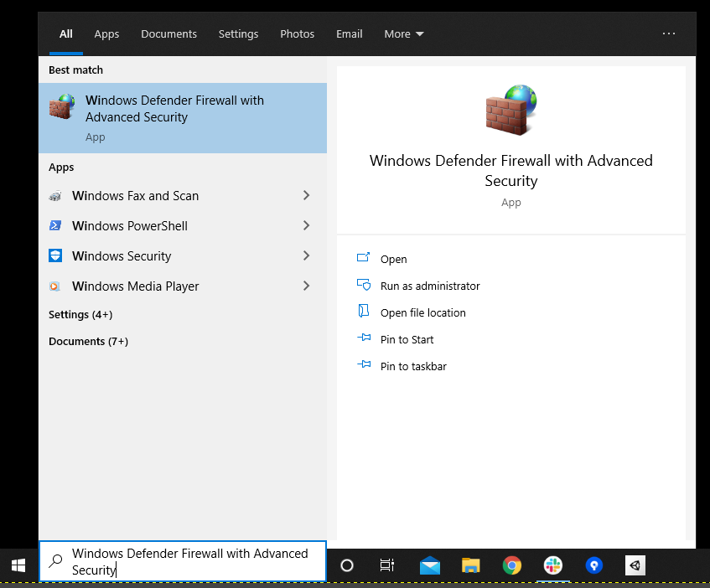Open Task View on the taskbar
Image resolution: width=710 pixels, height=588 pixels.
coord(387,565)
